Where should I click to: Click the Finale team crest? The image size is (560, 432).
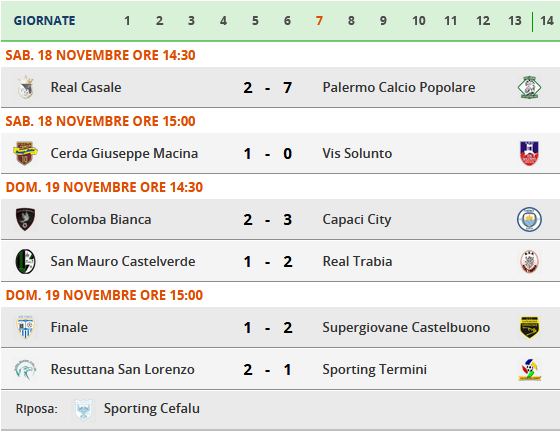25,327
